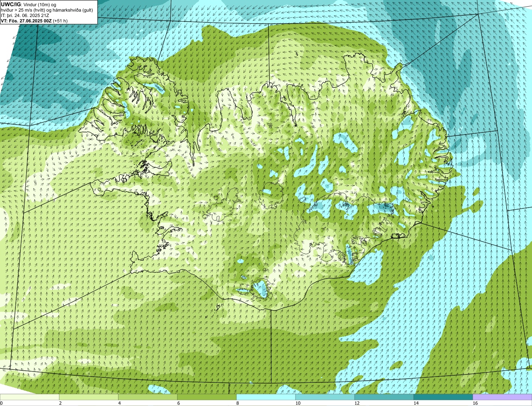The width and height of the screenshot is (532, 406).
Task: Click the legend scale label '6'
Action: 179,403
